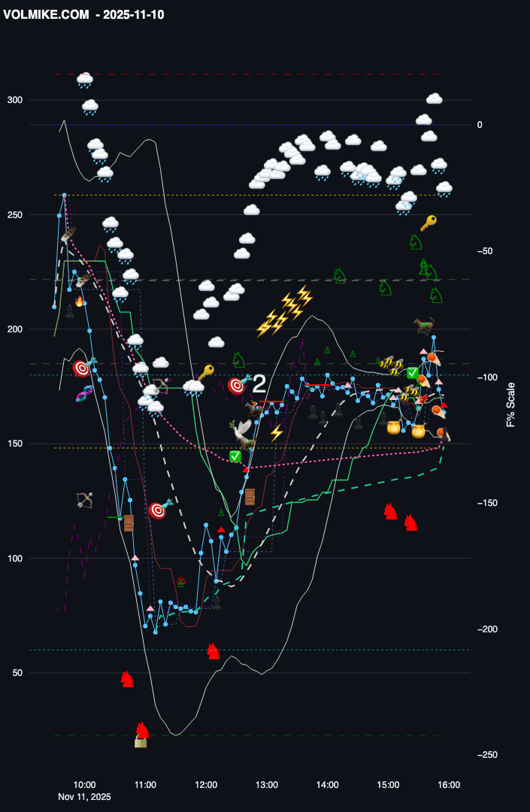Click the red knight near 12:00
Screen dimensions: 530x812
point(214,651)
